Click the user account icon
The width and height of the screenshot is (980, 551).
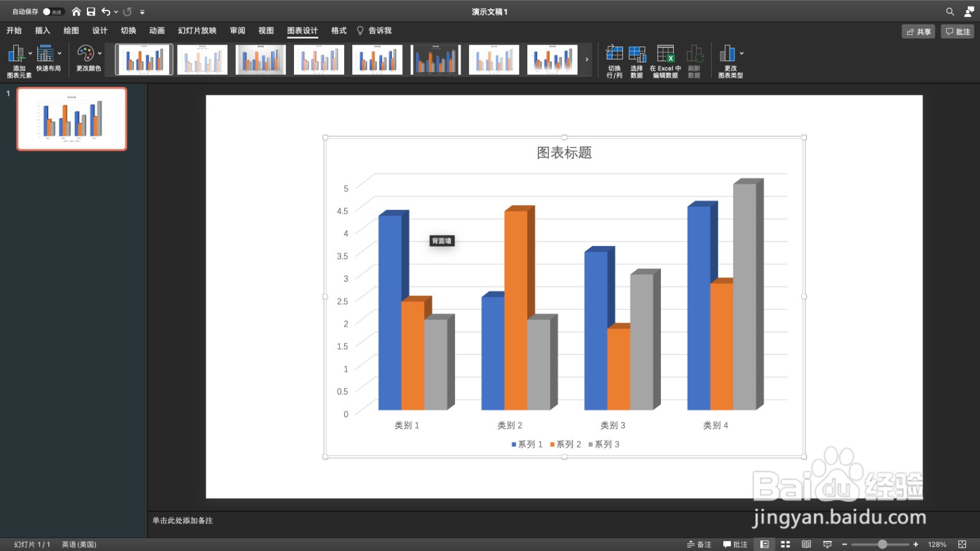click(969, 12)
